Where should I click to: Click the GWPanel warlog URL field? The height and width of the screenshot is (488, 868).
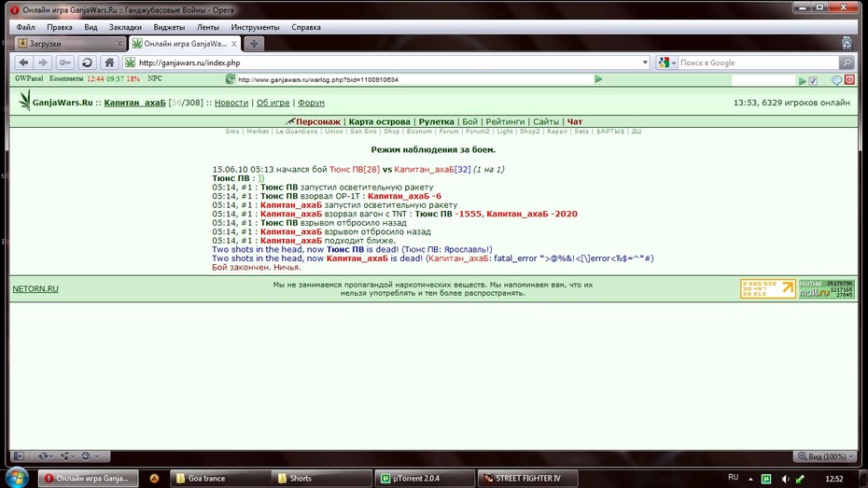[414, 79]
